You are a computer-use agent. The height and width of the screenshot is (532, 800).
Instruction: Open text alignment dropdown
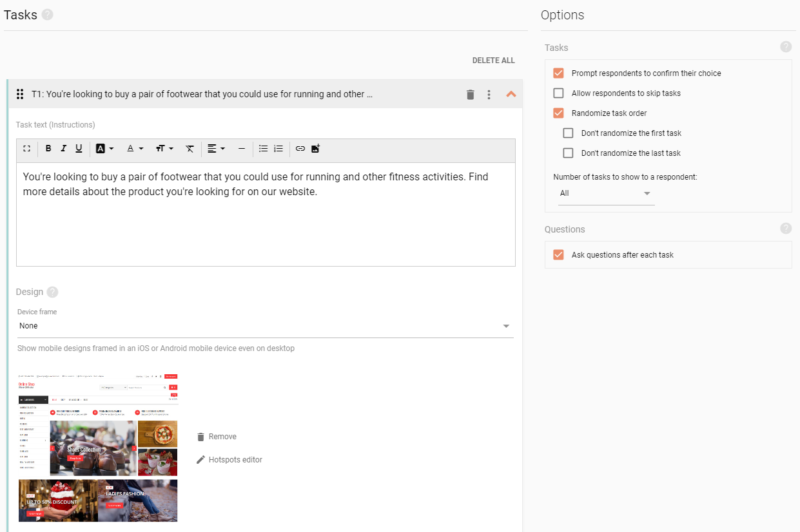216,149
